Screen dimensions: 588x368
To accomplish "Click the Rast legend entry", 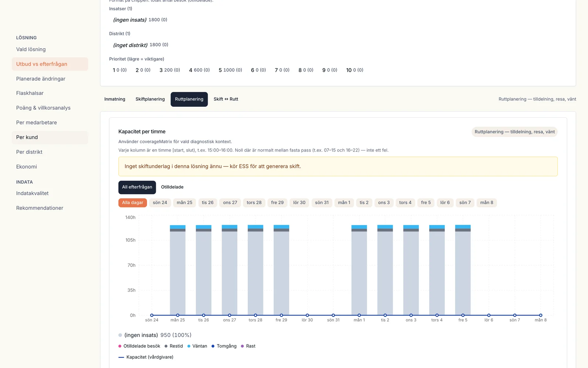I will pos(248,346).
